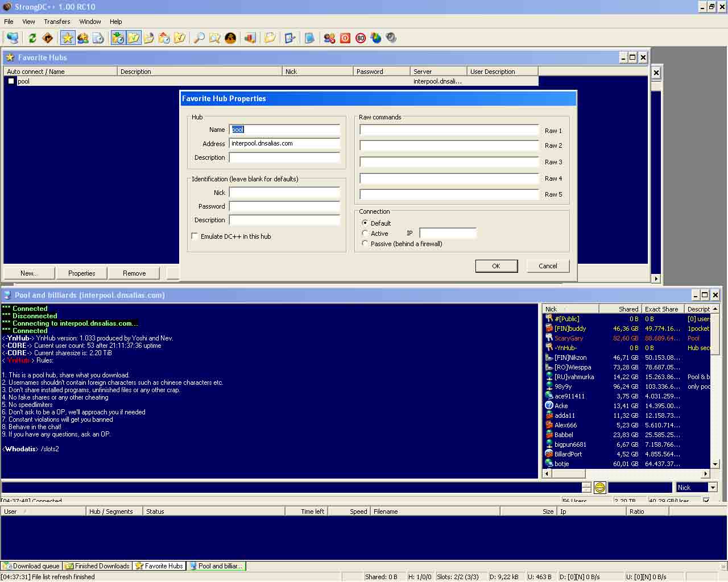This screenshot has width=728, height=582.
Task: Click the Remove button in Favorite Hubs
Action: click(x=134, y=273)
